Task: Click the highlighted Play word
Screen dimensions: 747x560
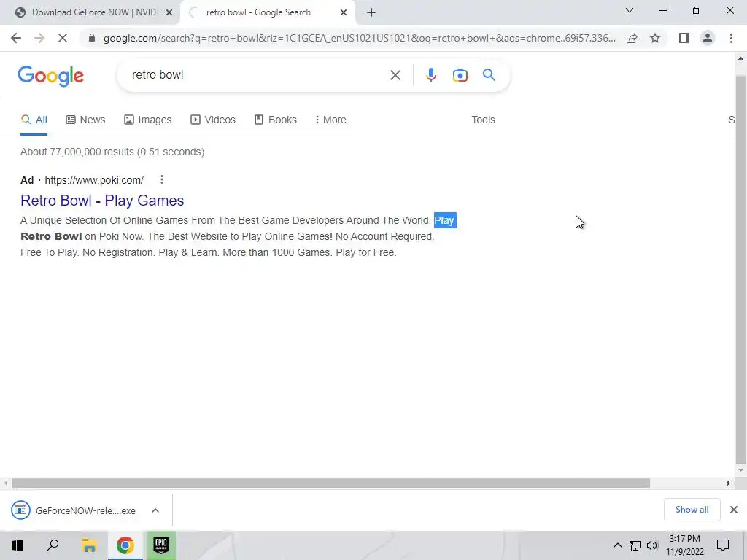Action: point(445,220)
